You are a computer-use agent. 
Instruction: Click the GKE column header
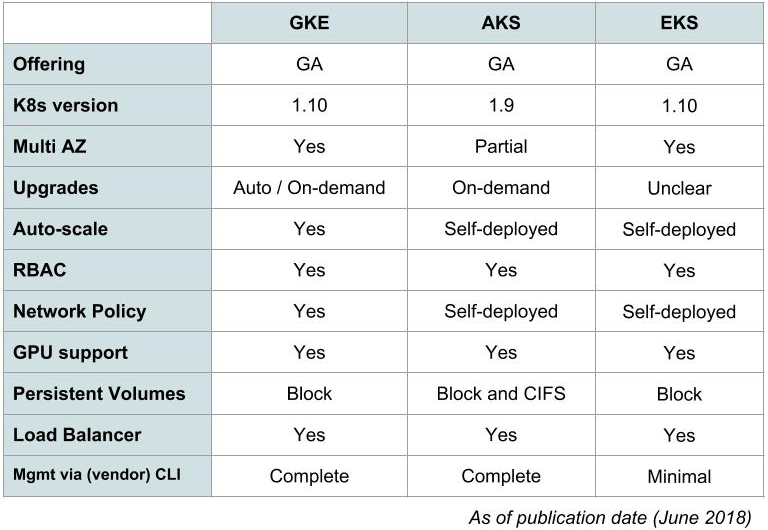309,23
